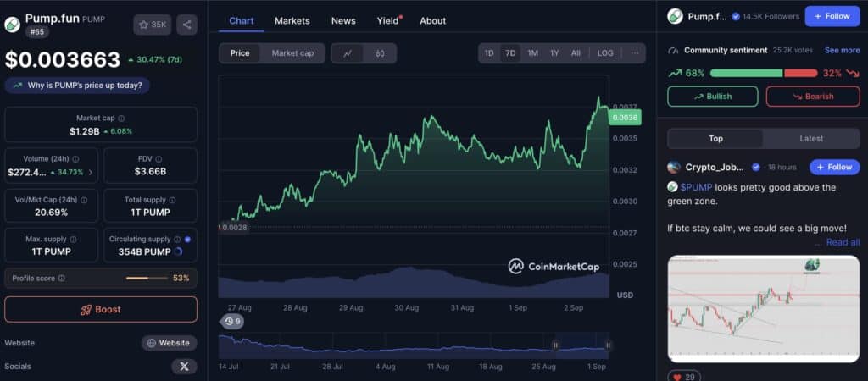Click the left range slider handle in navigator
The image size is (868, 381).
[x=555, y=345]
